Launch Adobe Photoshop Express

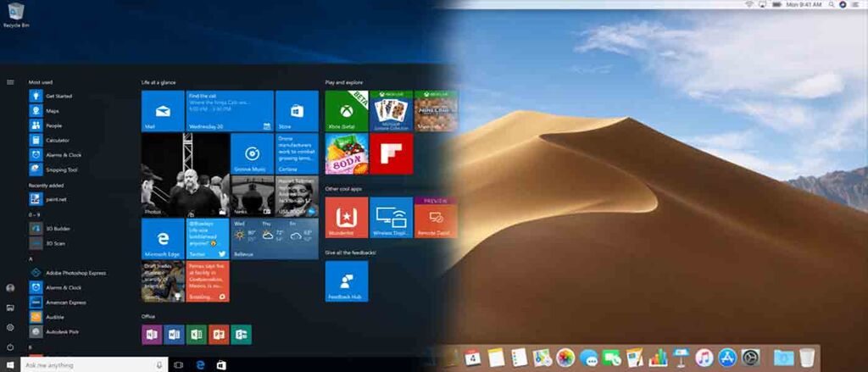tap(68, 273)
